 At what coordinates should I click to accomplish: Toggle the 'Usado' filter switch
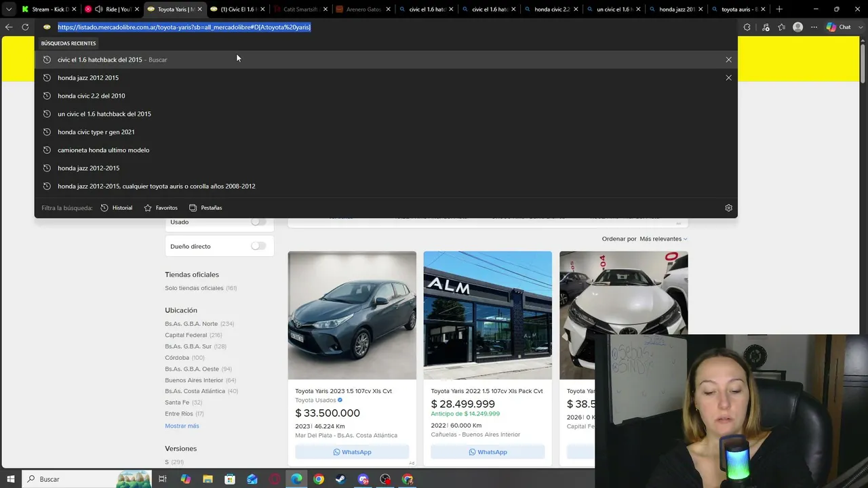(x=258, y=222)
